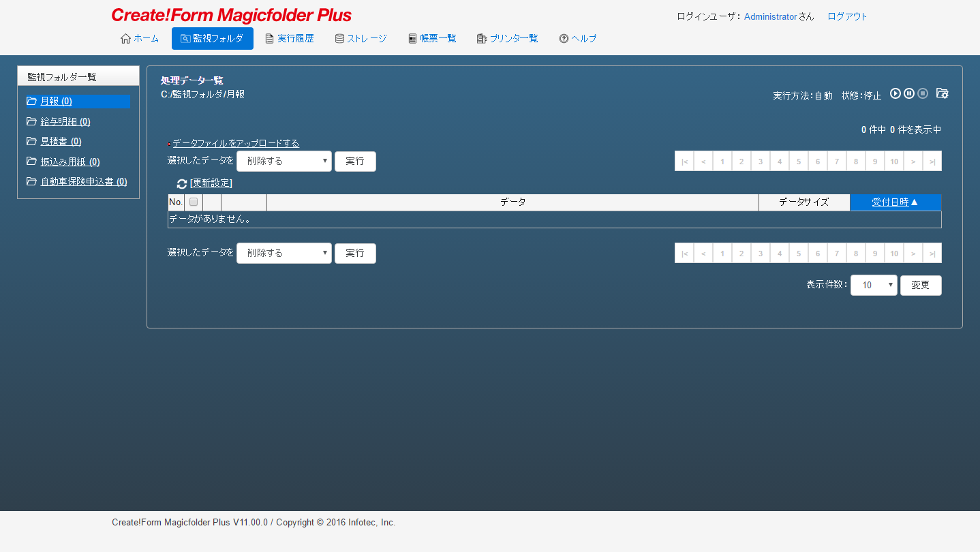
Task: Click the 変更 button
Action: [x=921, y=286]
